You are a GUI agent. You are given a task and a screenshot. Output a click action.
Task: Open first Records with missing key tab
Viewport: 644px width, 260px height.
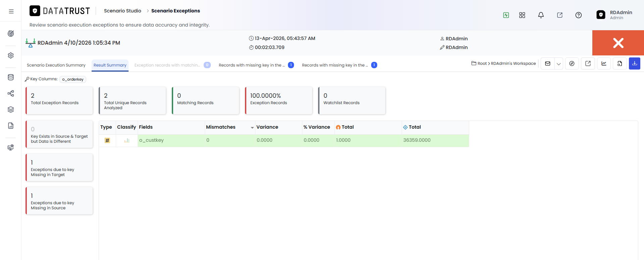pyautogui.click(x=256, y=65)
